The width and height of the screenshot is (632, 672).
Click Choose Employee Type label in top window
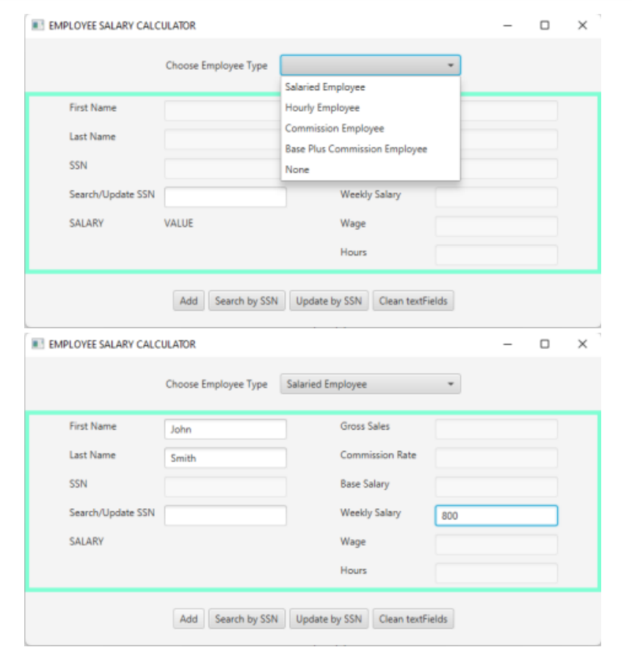[217, 65]
